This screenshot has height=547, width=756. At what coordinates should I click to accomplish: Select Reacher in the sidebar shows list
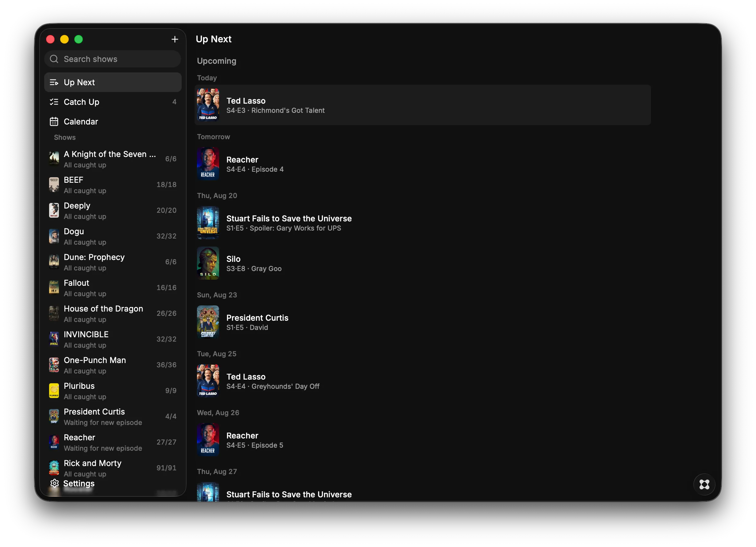point(113,442)
